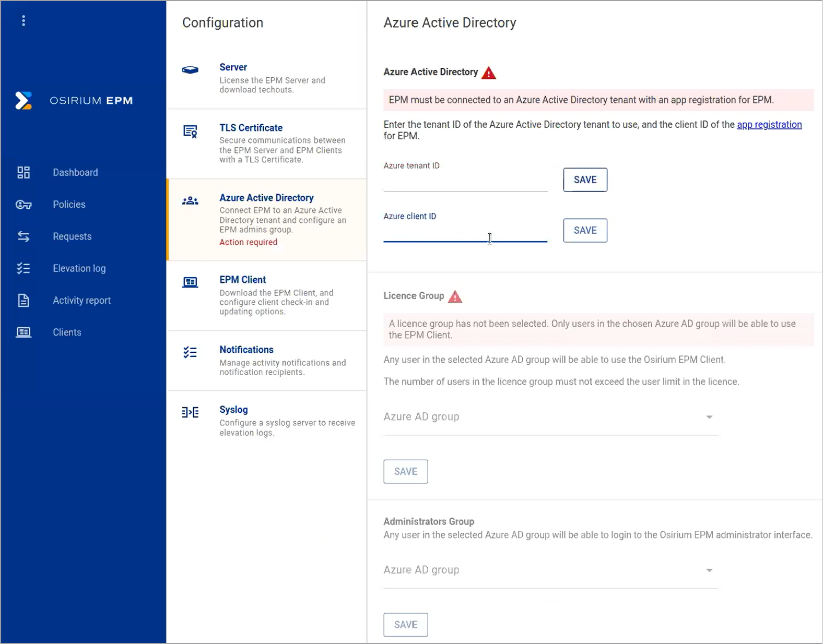Open the Clients page
This screenshot has width=823, height=644.
point(67,332)
